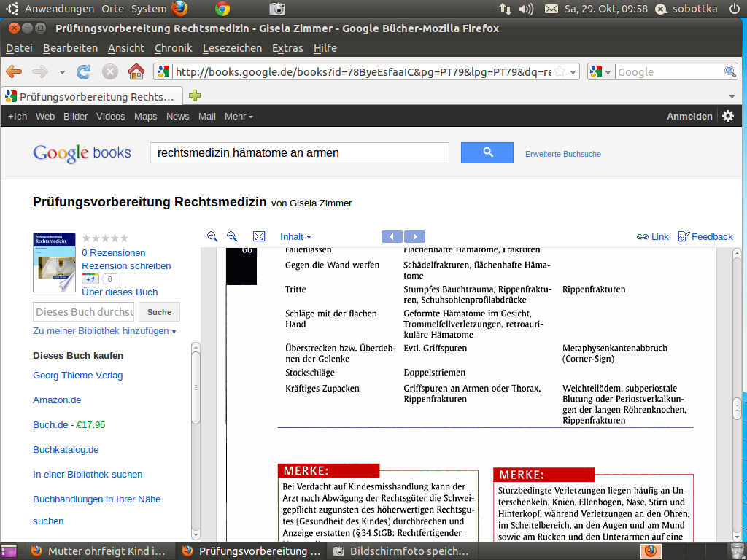Click In einer Bibliothek suchen
This screenshot has height=560, width=747.
[x=88, y=474]
